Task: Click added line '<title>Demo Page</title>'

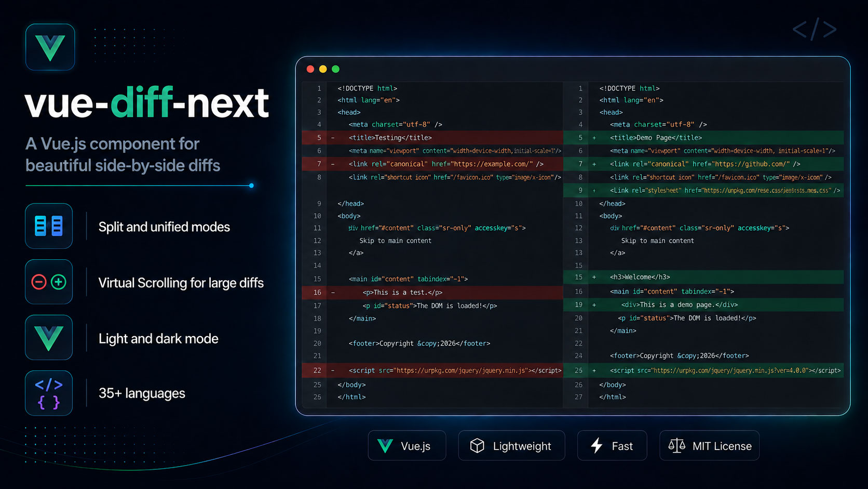Action: click(x=703, y=138)
